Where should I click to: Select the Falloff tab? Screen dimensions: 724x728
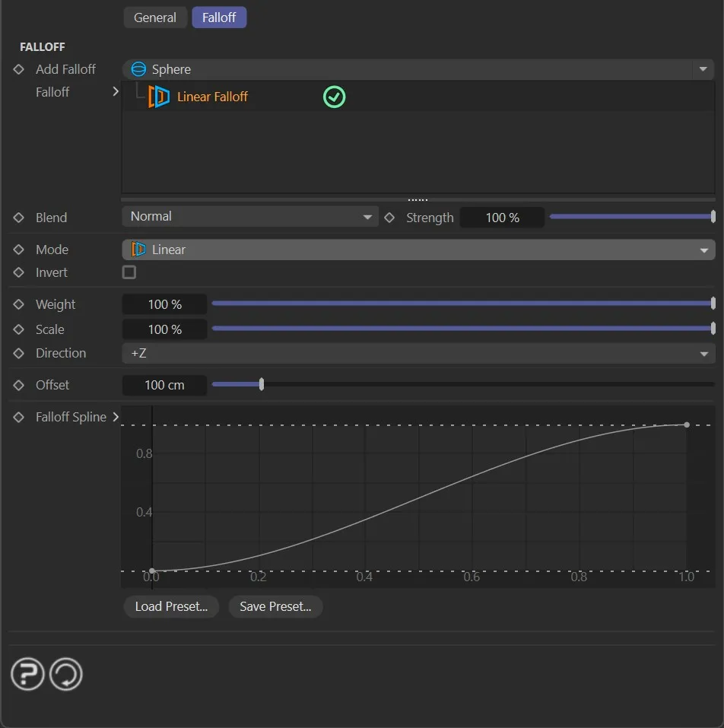tap(219, 17)
